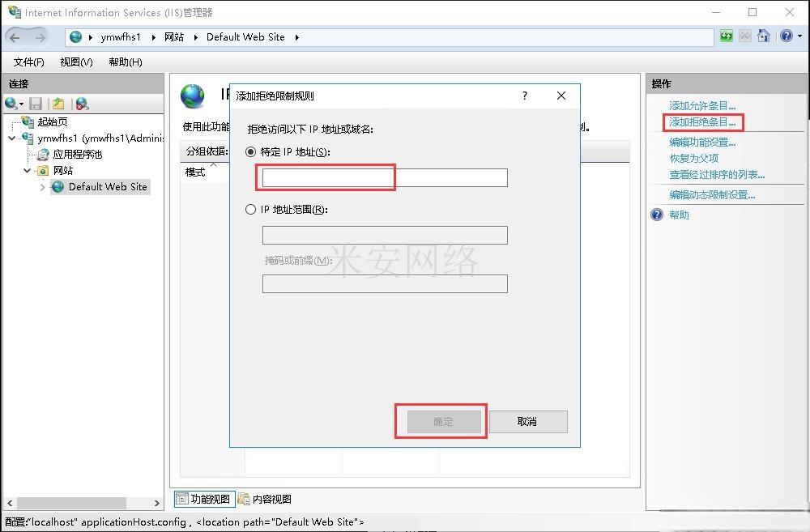The height and width of the screenshot is (532, 810).
Task: Click the Default Web Site globe icon in tree
Action: coord(58,186)
